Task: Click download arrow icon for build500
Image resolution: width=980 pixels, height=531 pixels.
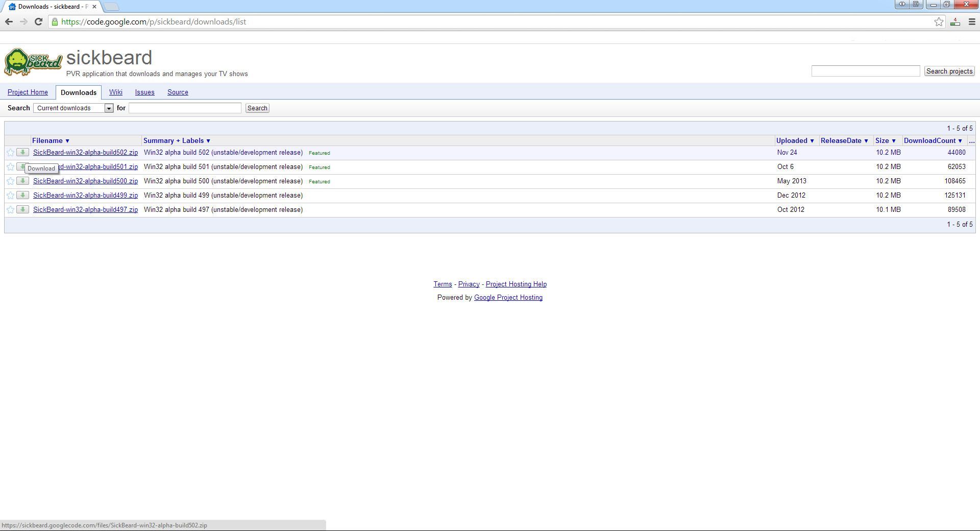Action: coord(22,181)
